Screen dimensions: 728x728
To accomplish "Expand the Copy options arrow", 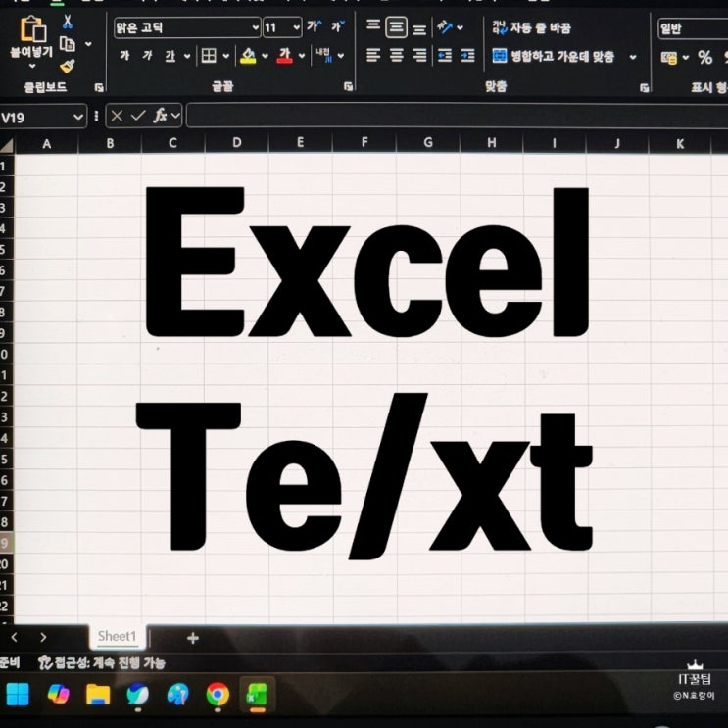I will [x=88, y=44].
